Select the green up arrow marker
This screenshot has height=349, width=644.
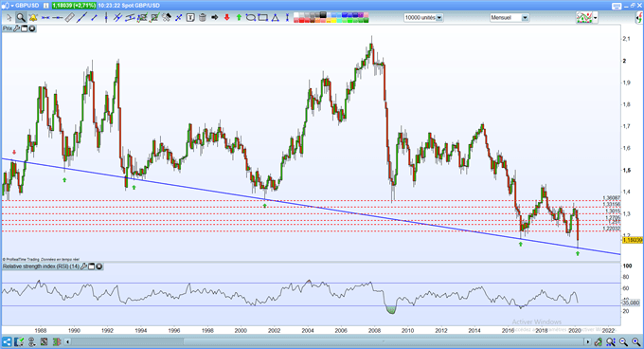[239, 18]
